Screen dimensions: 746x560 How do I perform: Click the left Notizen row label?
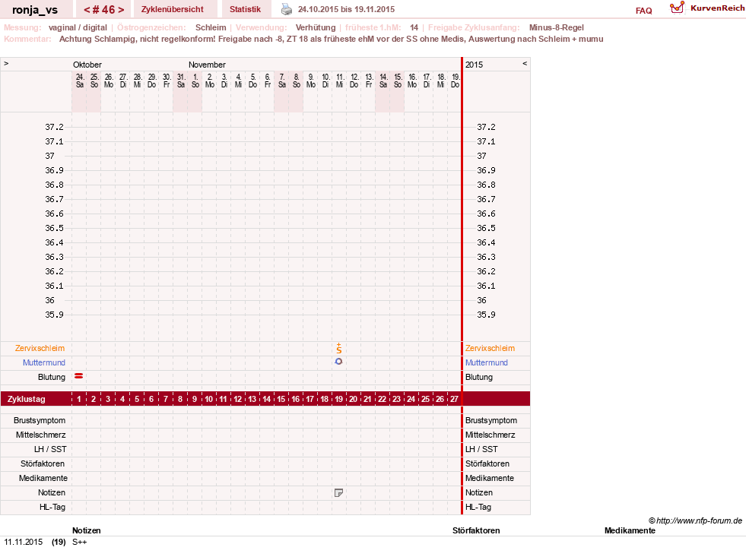(x=52, y=492)
